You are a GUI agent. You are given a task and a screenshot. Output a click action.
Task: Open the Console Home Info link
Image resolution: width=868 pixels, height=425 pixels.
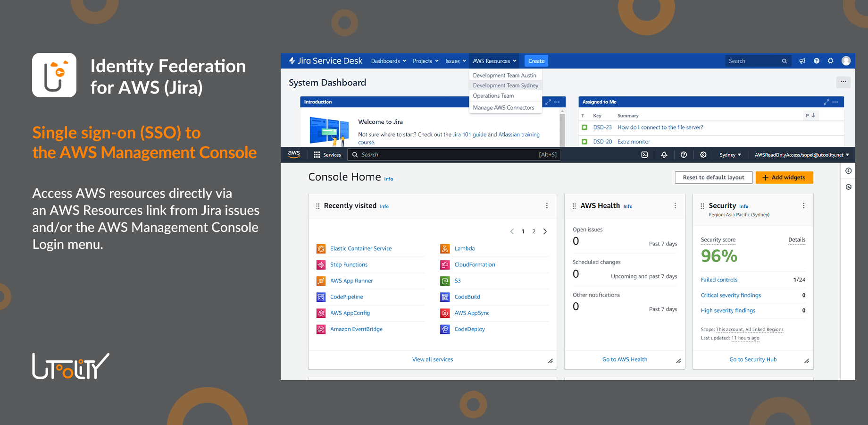click(388, 179)
